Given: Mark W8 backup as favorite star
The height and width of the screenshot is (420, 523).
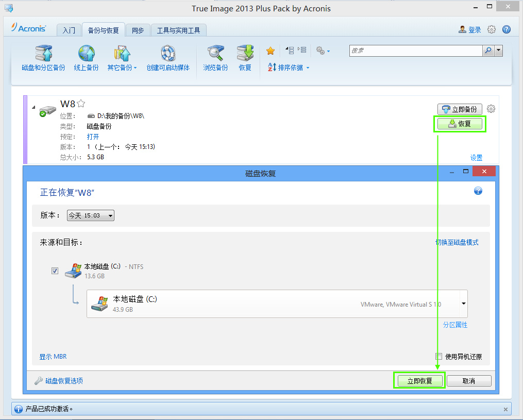Looking at the screenshot, I should click(81, 104).
